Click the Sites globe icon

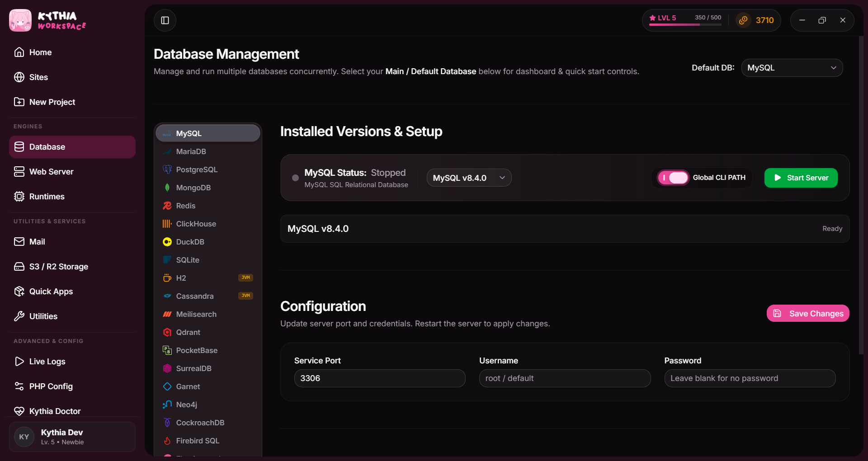19,77
